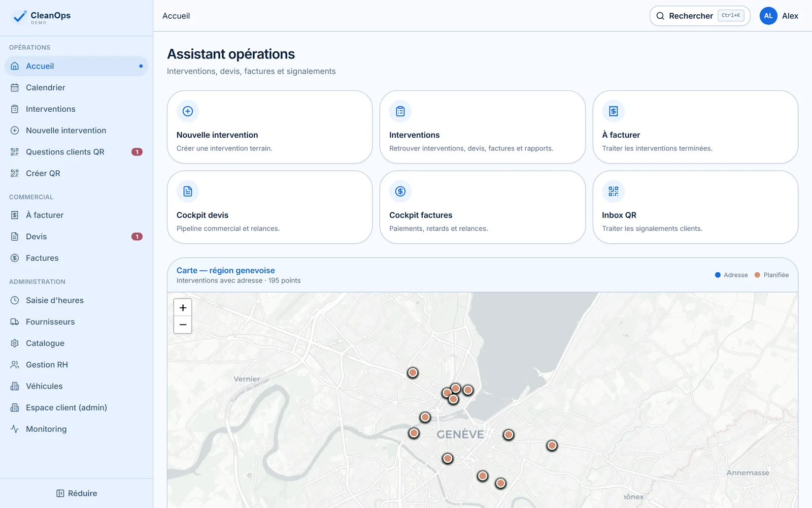Click the magnifier icon in Rechercher

click(660, 16)
